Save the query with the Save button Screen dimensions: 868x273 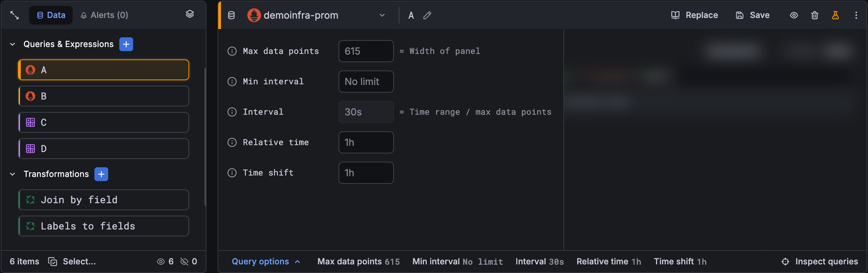pos(752,15)
